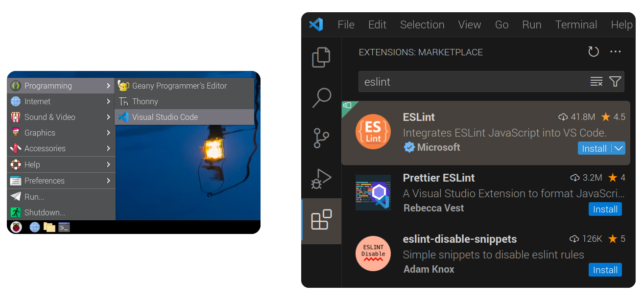Screen dimensions: 644x302
Task: Click the ESLint extension logo
Action: [373, 132]
